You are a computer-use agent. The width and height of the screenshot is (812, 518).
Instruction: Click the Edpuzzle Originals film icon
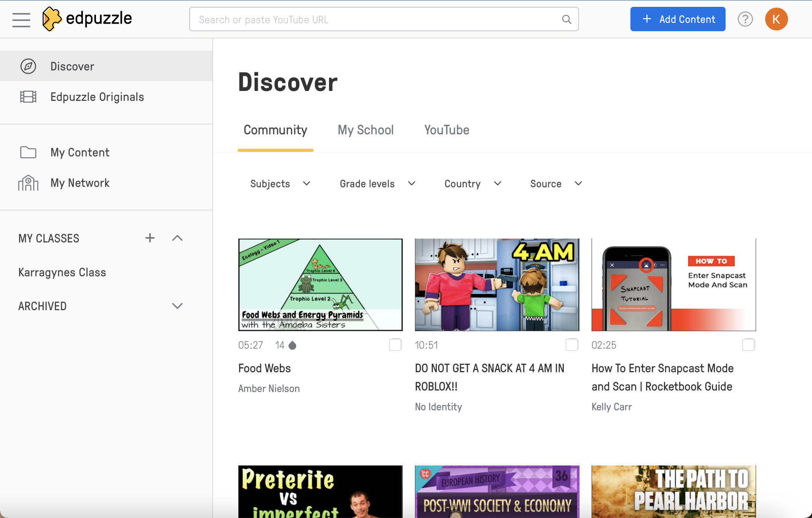(x=28, y=97)
